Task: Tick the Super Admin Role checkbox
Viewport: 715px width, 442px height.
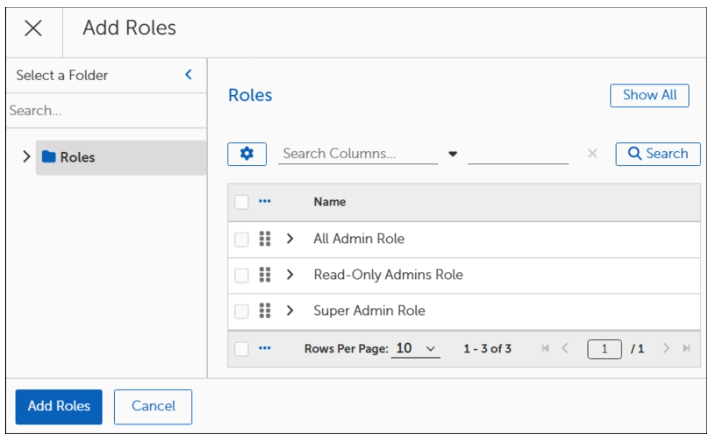Action: point(241,311)
